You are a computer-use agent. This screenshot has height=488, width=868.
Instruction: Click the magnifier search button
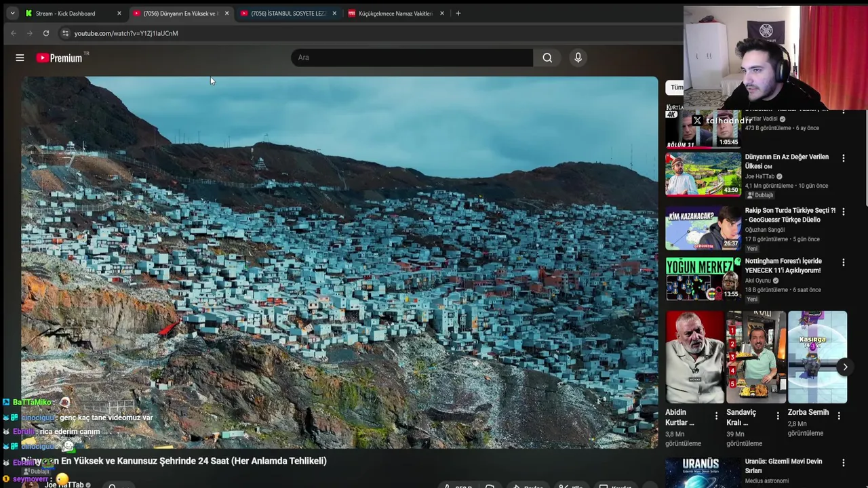tap(547, 58)
